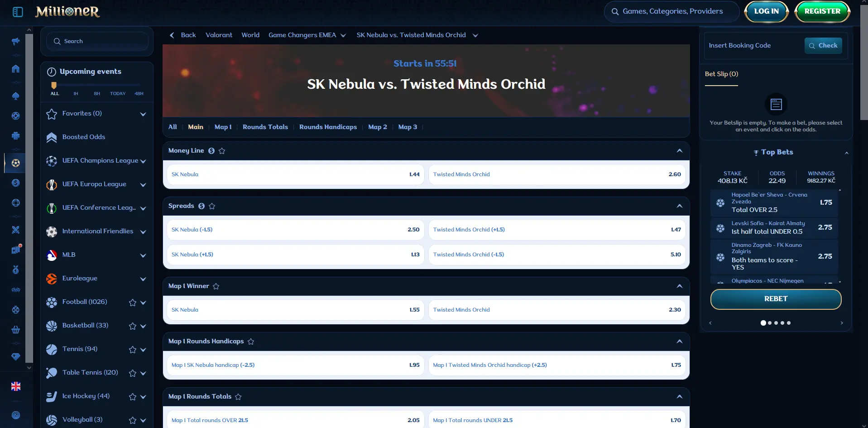
Task: Toggle the Tennis favorite star
Action: point(133,350)
